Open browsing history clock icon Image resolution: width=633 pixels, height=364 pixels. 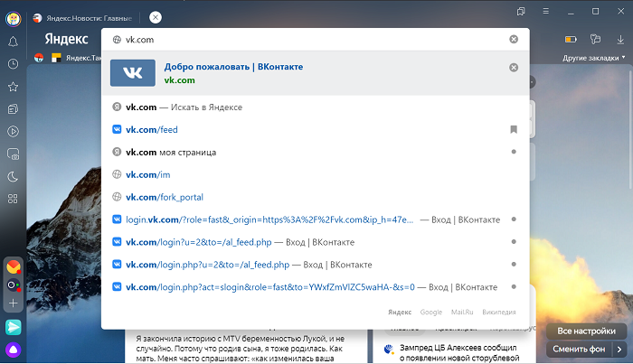tap(13, 64)
